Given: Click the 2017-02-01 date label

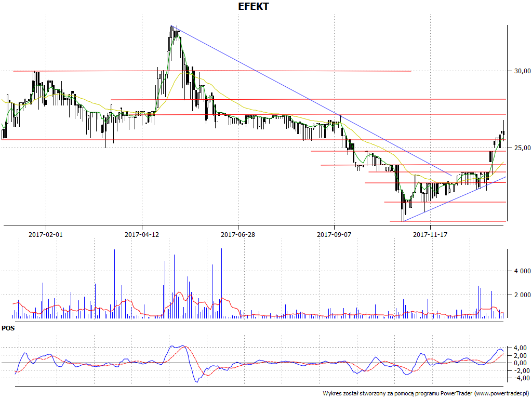Looking at the screenshot, I should tap(46, 234).
